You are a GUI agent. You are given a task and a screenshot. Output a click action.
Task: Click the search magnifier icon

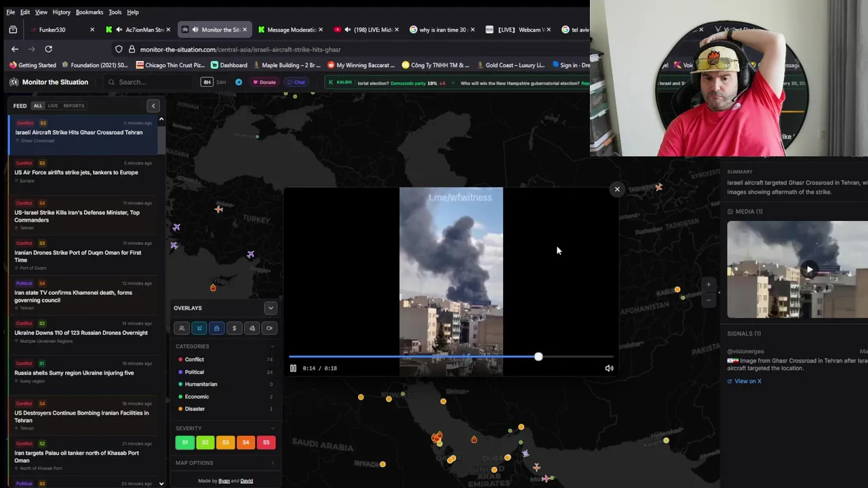click(x=111, y=82)
